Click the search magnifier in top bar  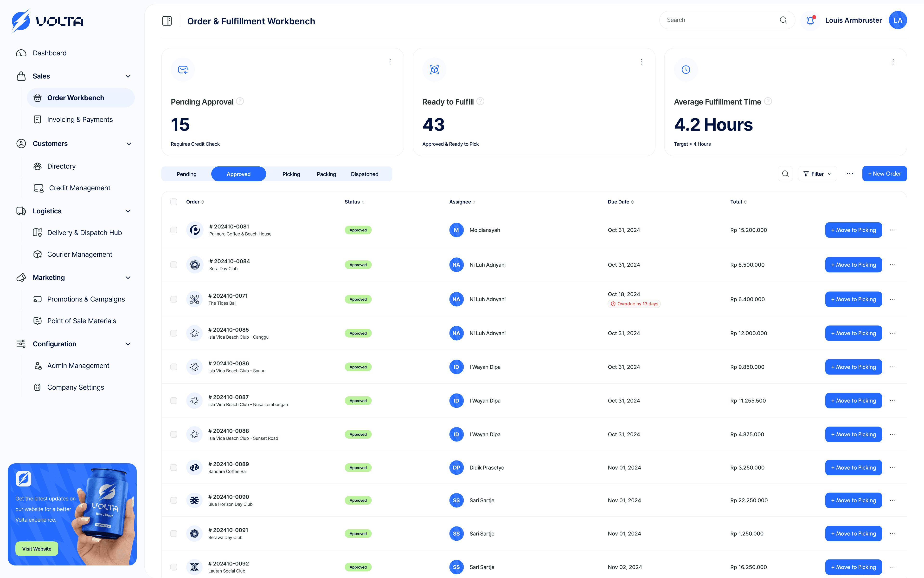click(783, 20)
